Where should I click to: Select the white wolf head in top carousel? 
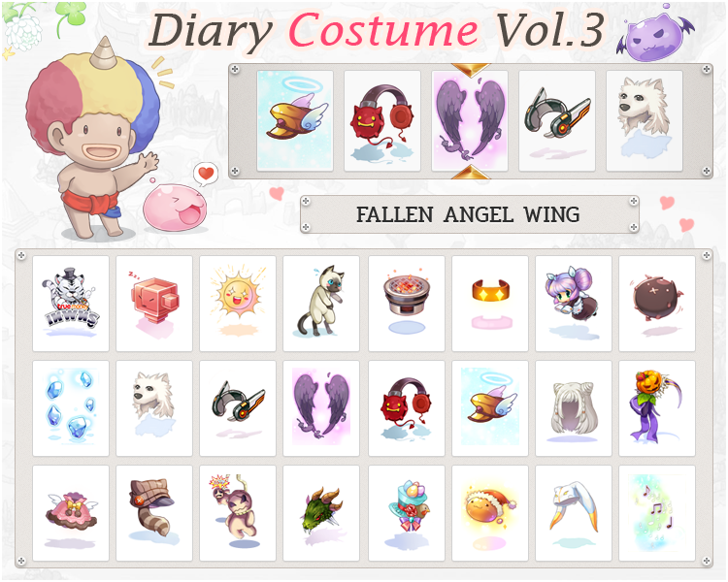coord(645,120)
